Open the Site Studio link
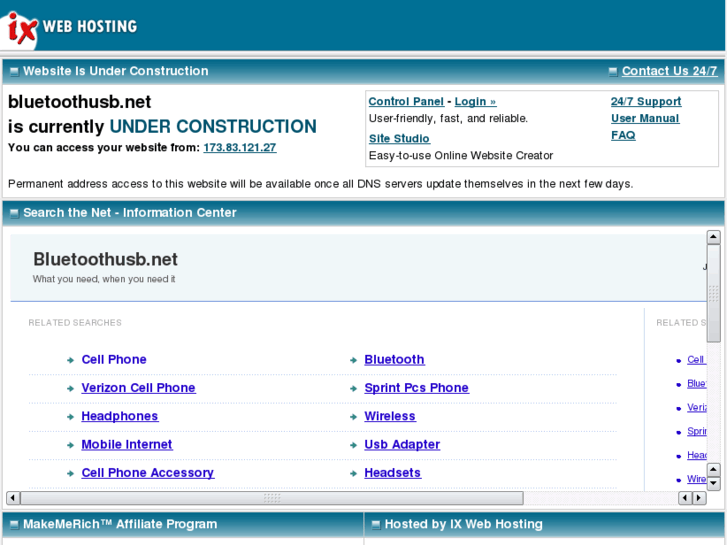Screen dimensions: 727x545 (x=399, y=139)
